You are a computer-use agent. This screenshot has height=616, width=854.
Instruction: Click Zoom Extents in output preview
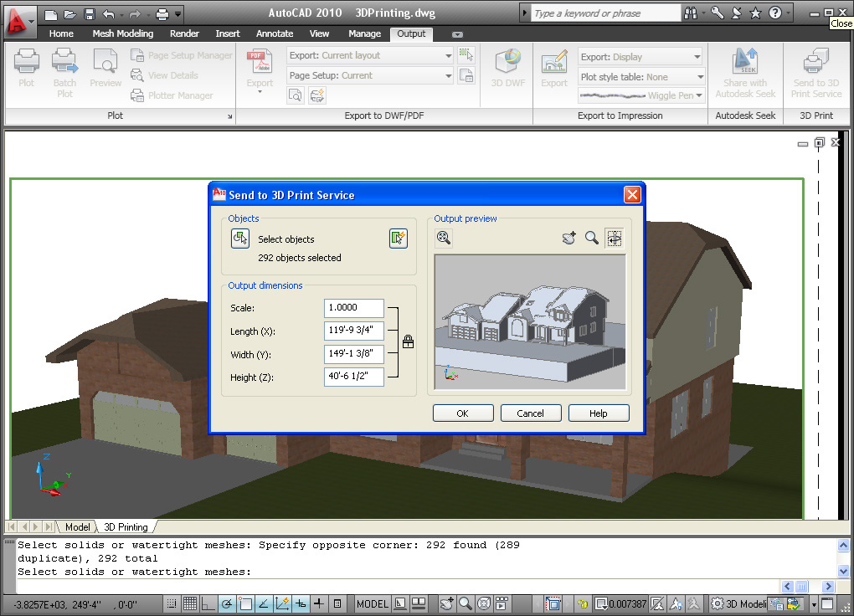444,239
